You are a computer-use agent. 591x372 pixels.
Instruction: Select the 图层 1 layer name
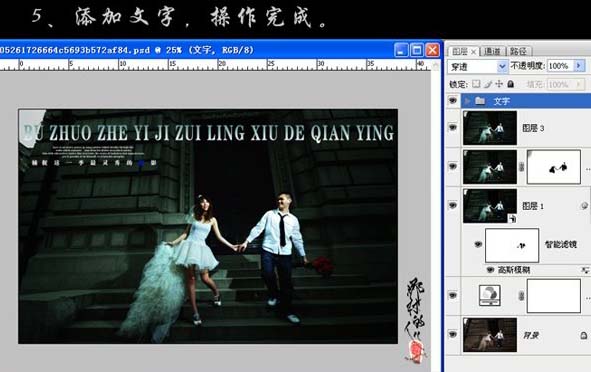(x=533, y=206)
